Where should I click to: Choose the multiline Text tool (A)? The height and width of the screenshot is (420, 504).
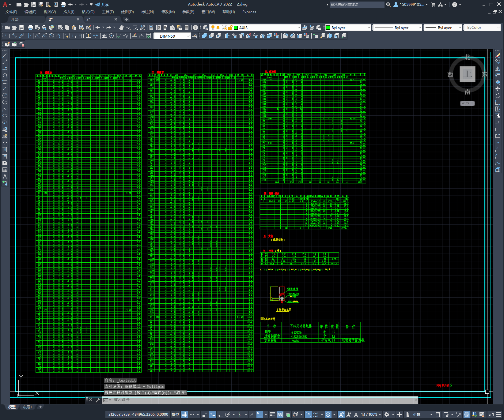(x=5, y=176)
